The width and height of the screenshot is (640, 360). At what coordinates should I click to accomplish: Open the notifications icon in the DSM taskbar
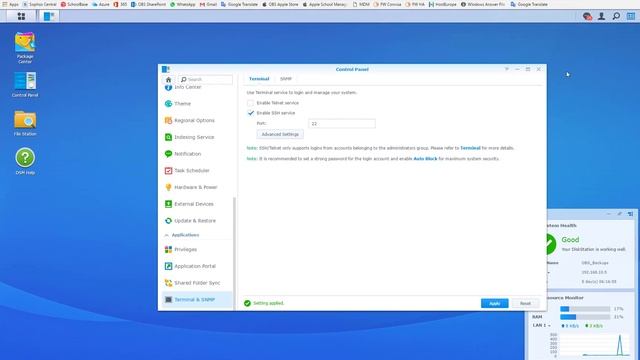[587, 16]
